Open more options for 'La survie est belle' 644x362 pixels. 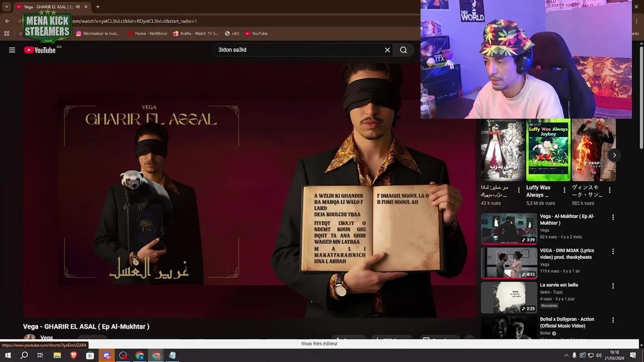pos(613,286)
